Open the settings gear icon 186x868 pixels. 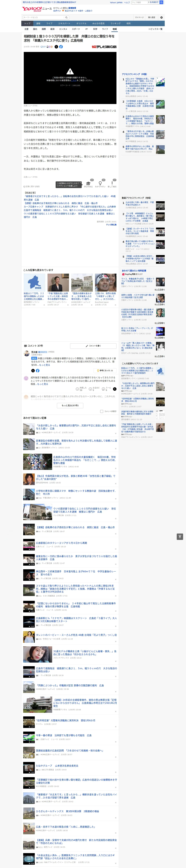tap(161, 17)
